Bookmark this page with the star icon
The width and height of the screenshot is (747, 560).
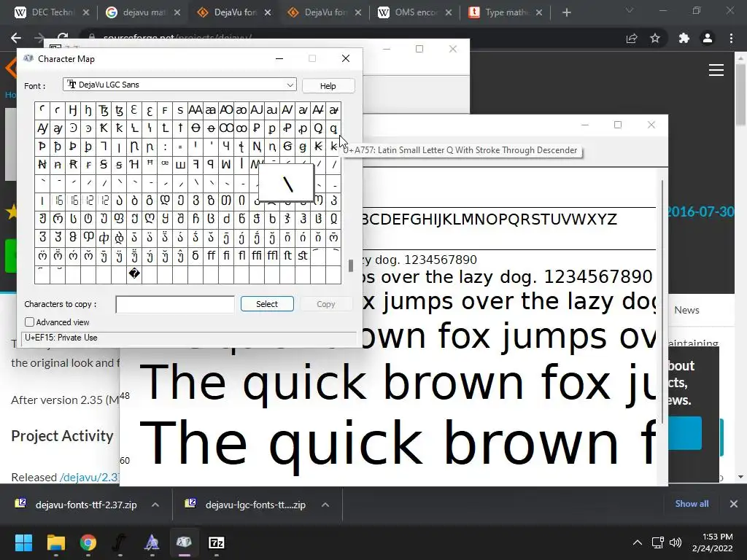(655, 38)
